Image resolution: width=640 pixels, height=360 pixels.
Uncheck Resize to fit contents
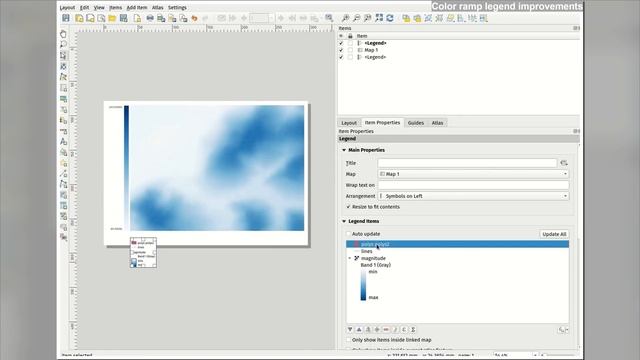pyautogui.click(x=349, y=207)
